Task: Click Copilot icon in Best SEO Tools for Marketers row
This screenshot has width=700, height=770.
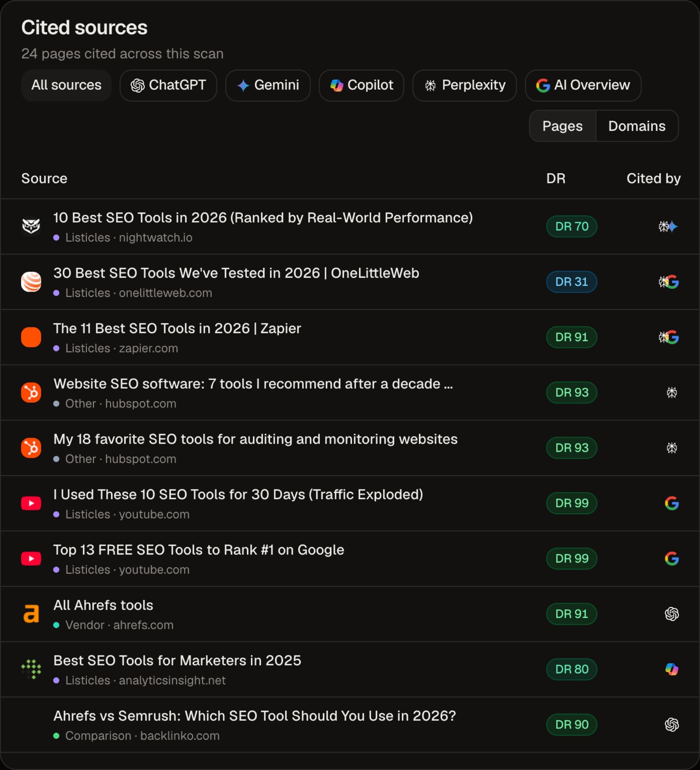Action: point(672,669)
